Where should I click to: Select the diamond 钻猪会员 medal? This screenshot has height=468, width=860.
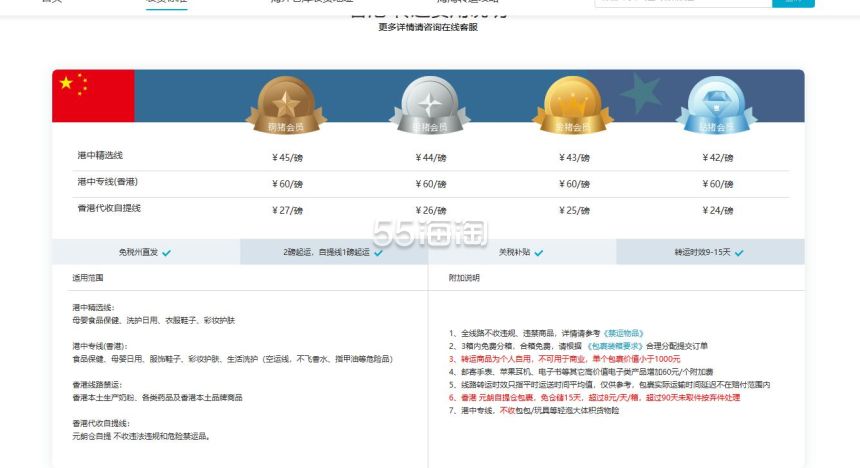click(715, 104)
